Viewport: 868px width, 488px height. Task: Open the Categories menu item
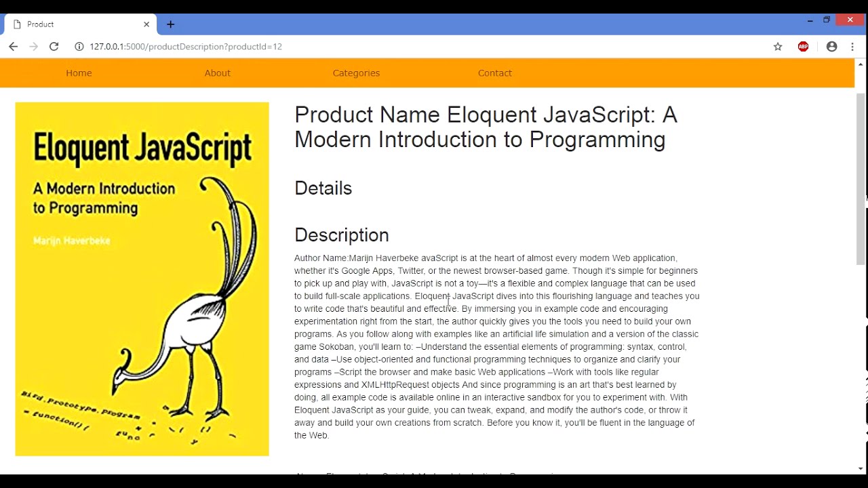pos(356,73)
